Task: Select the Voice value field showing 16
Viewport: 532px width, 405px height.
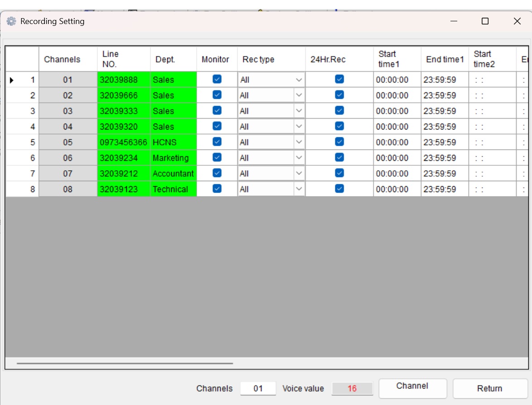Action: click(353, 388)
